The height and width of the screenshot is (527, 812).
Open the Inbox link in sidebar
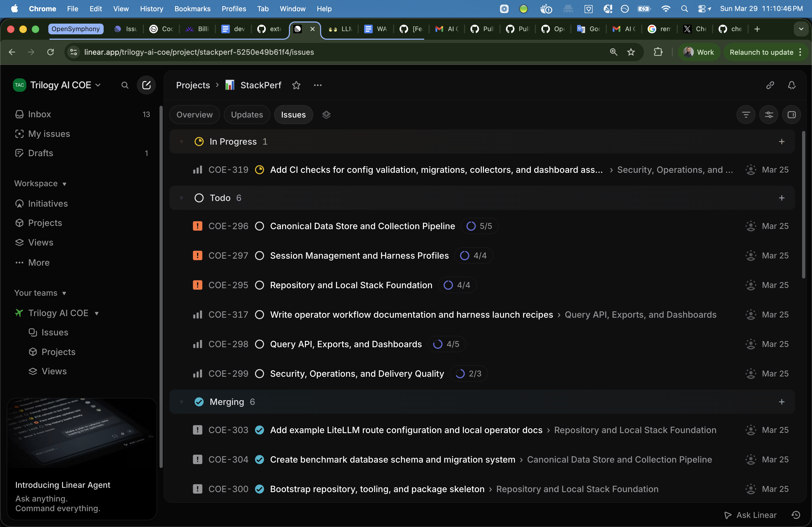click(39, 114)
